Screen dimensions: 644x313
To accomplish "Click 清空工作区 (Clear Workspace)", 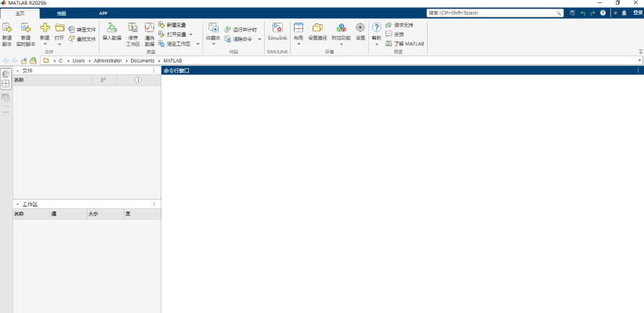I will [175, 44].
